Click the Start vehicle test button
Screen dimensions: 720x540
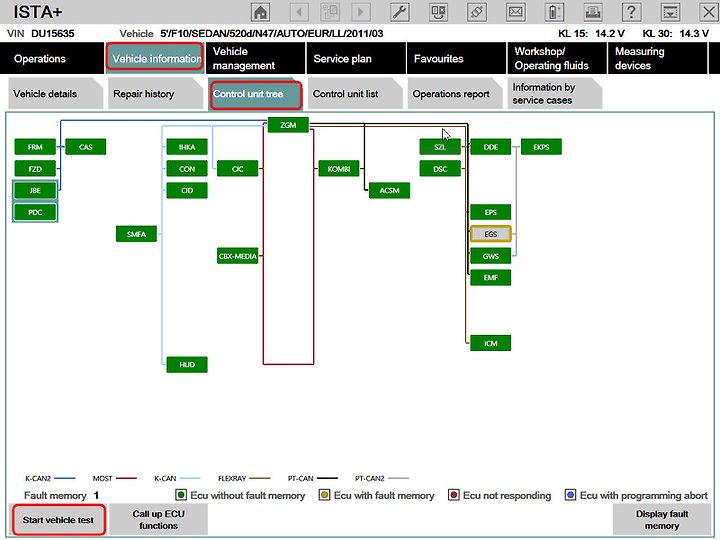(58, 520)
